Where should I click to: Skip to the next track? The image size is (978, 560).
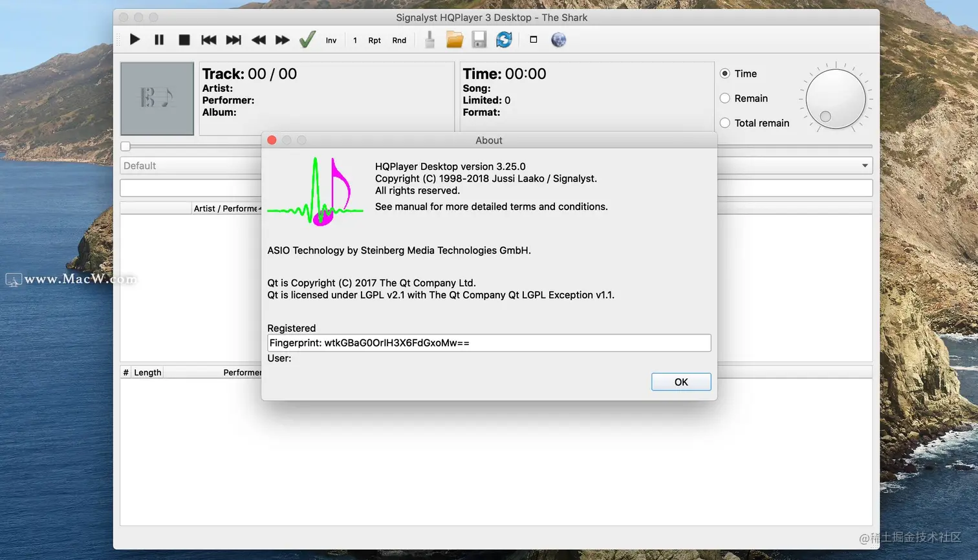234,39
